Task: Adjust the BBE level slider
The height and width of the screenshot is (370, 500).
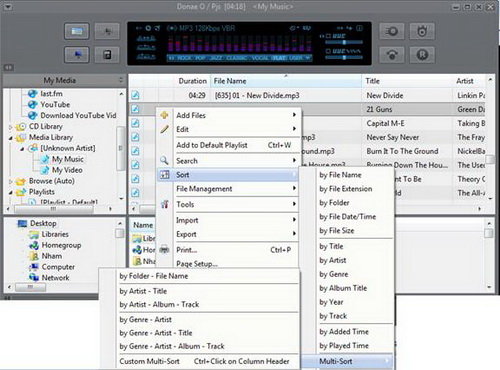Action: click(x=344, y=42)
